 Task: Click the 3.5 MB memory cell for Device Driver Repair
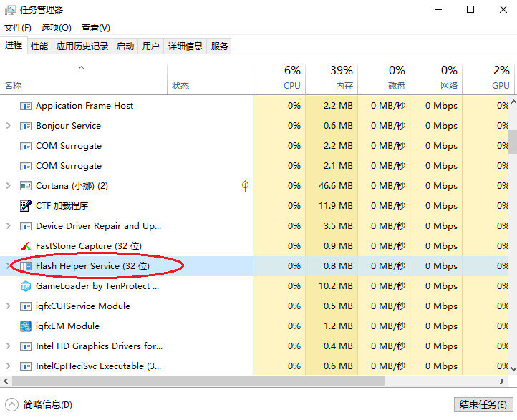(332, 226)
